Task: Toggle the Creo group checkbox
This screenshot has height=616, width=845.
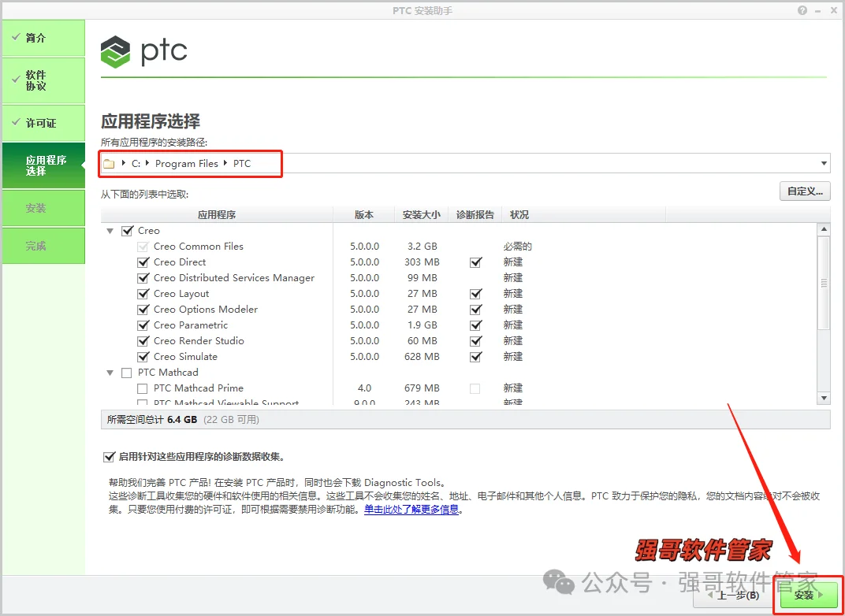Action: [127, 231]
